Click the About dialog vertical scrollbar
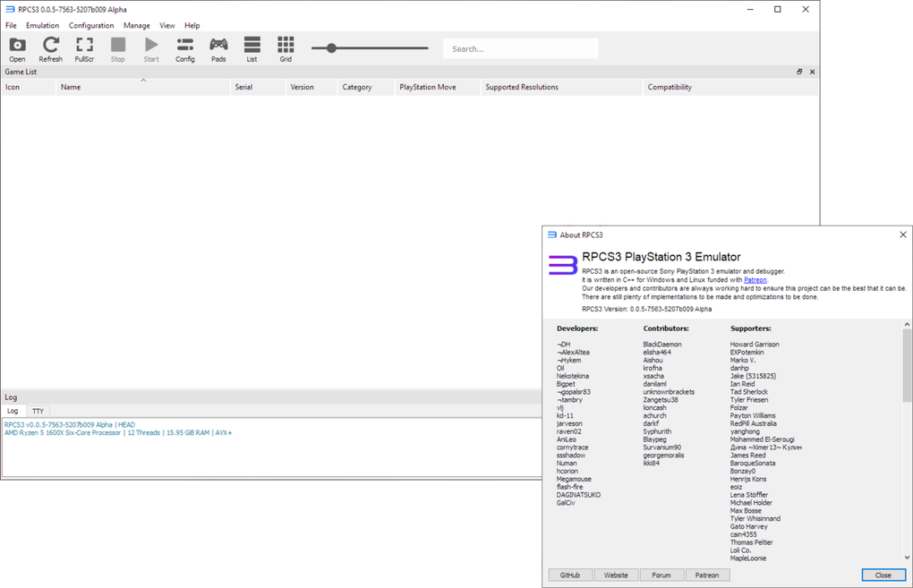The image size is (913, 588). (907, 366)
